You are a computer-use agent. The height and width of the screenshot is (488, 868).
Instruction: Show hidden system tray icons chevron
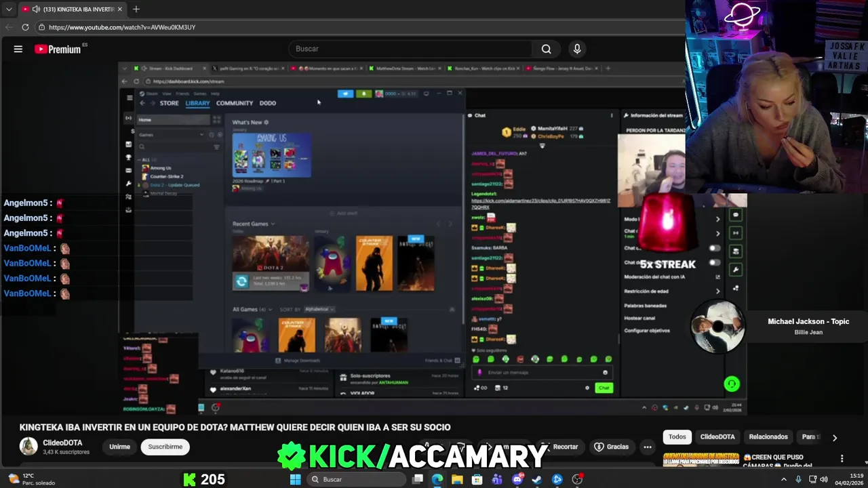[x=784, y=479]
